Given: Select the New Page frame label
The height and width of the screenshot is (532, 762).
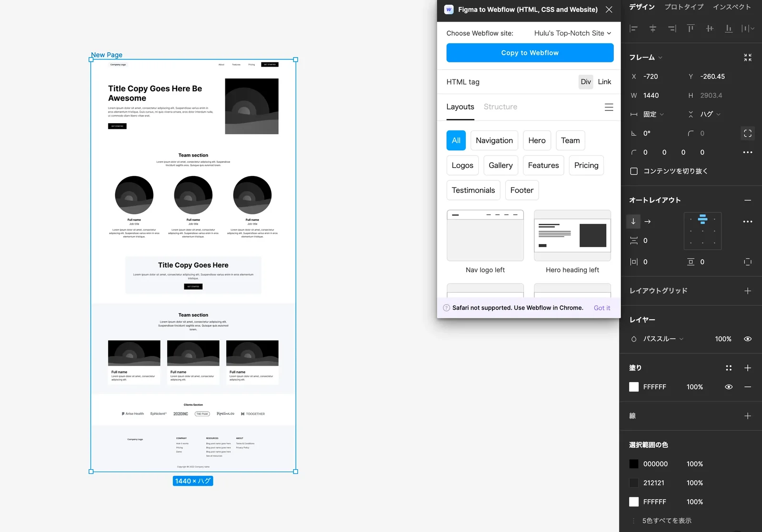Looking at the screenshot, I should (x=107, y=55).
